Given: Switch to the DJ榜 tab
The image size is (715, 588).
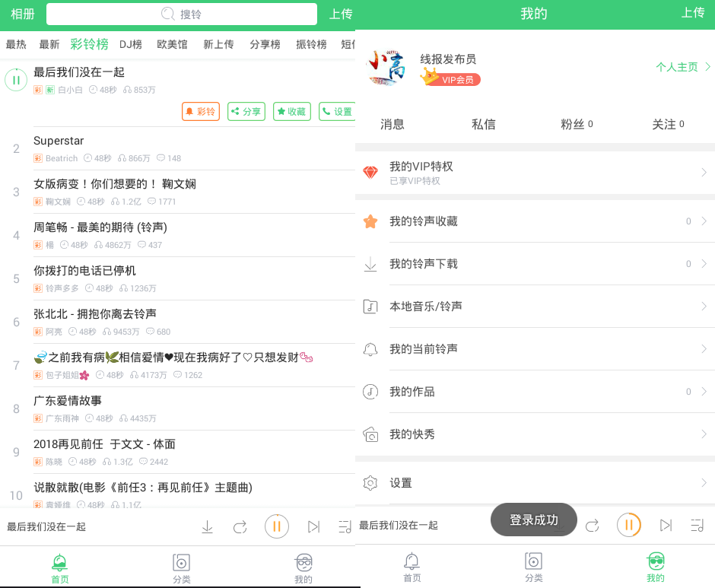Looking at the screenshot, I should [x=131, y=44].
